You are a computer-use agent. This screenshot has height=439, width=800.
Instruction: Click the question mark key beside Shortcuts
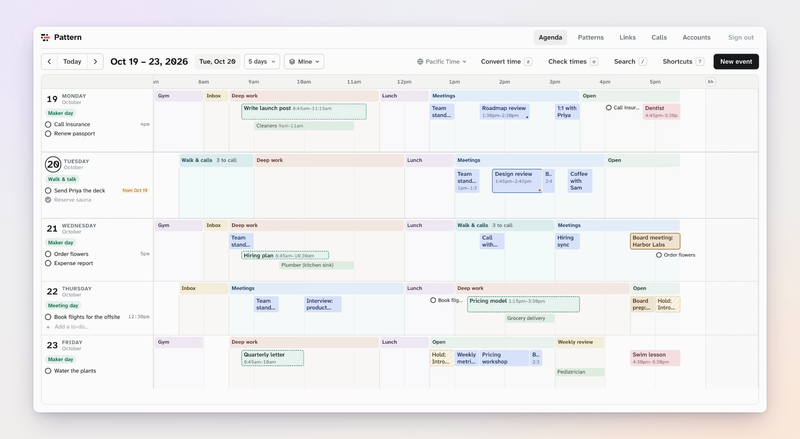[x=700, y=61]
